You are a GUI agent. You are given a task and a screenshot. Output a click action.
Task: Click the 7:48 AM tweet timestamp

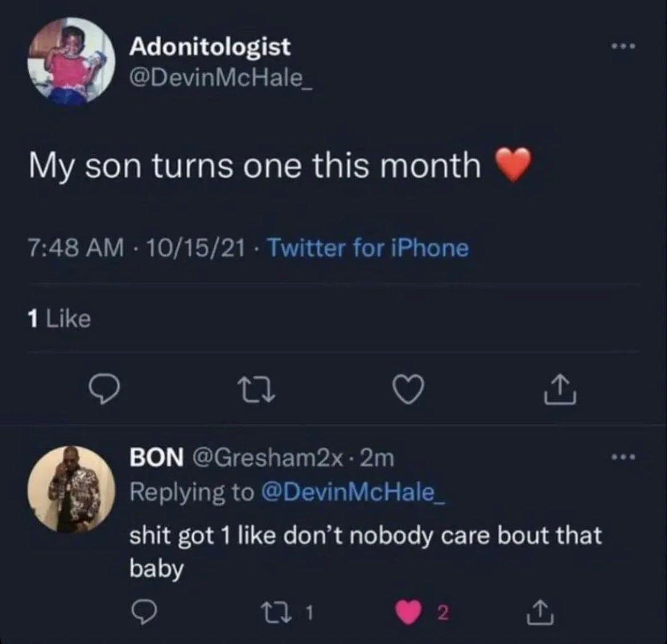76,248
